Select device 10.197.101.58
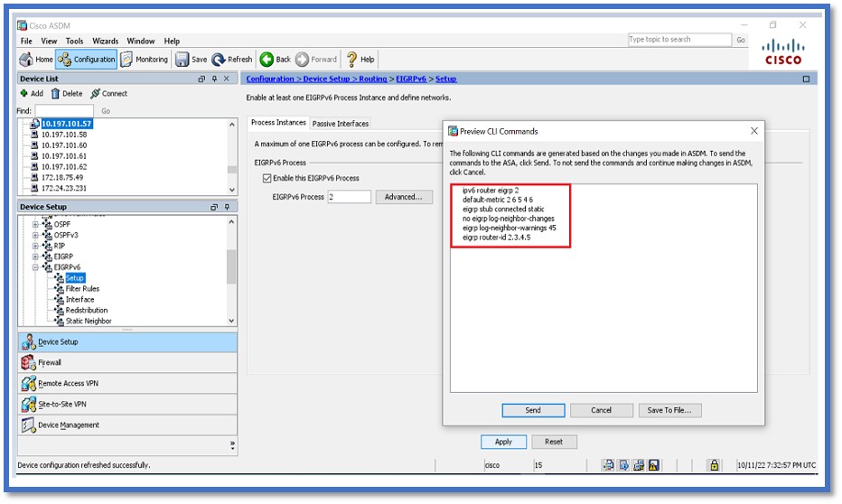 tap(64, 135)
